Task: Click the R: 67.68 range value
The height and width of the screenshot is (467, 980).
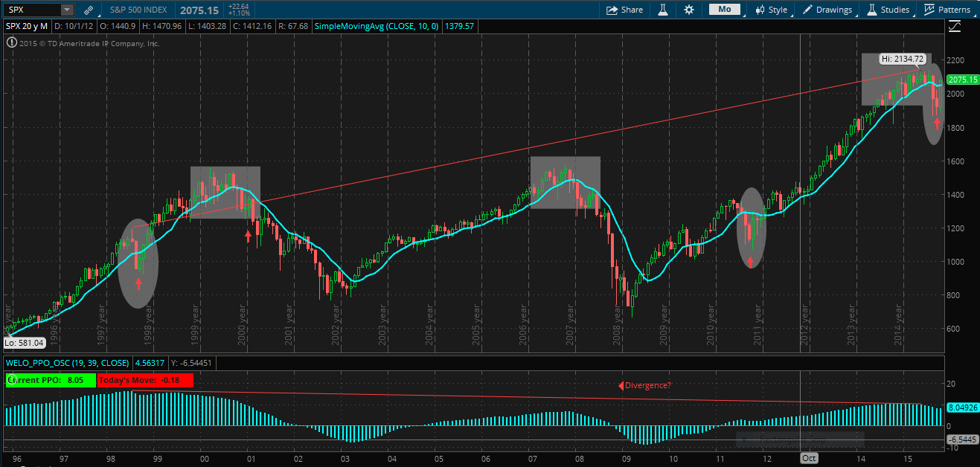Action: (293, 26)
